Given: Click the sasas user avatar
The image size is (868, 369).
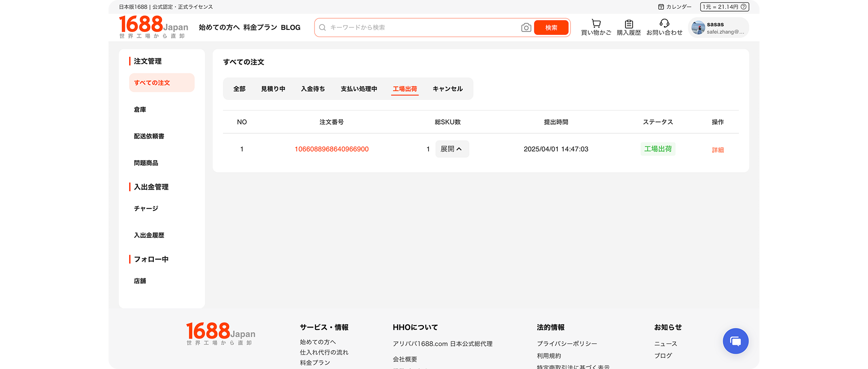Looking at the screenshot, I should click(698, 27).
